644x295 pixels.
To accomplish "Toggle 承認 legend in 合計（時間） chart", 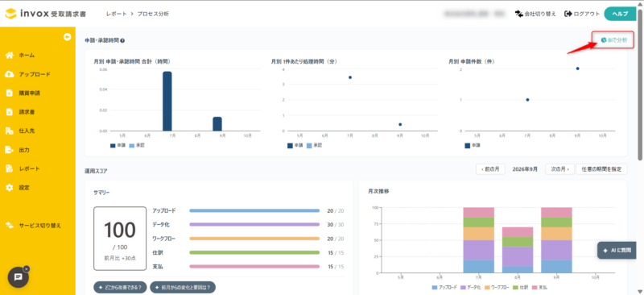I will coord(137,145).
